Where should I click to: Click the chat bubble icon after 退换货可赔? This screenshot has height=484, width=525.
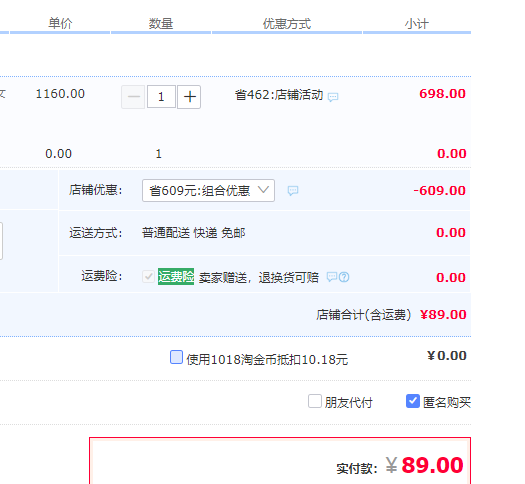click(331, 277)
